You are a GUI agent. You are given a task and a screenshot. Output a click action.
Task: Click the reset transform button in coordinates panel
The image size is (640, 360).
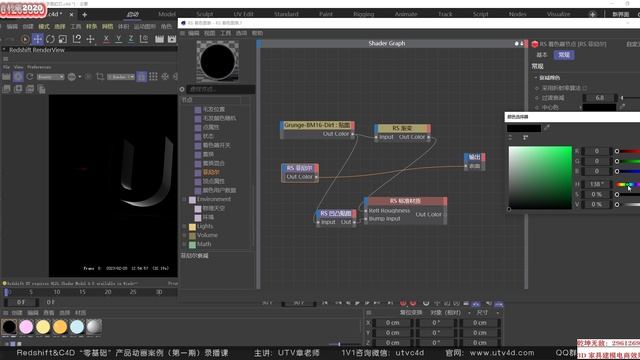pos(411,313)
